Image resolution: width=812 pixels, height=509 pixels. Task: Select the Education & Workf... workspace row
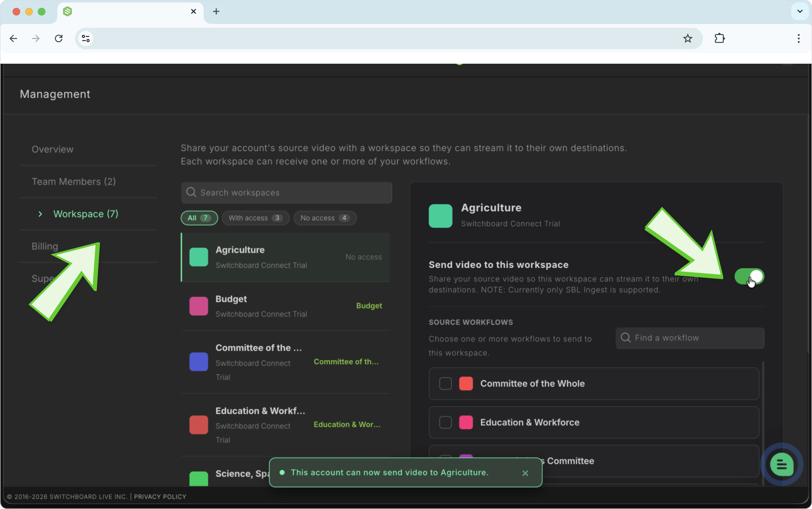point(285,425)
